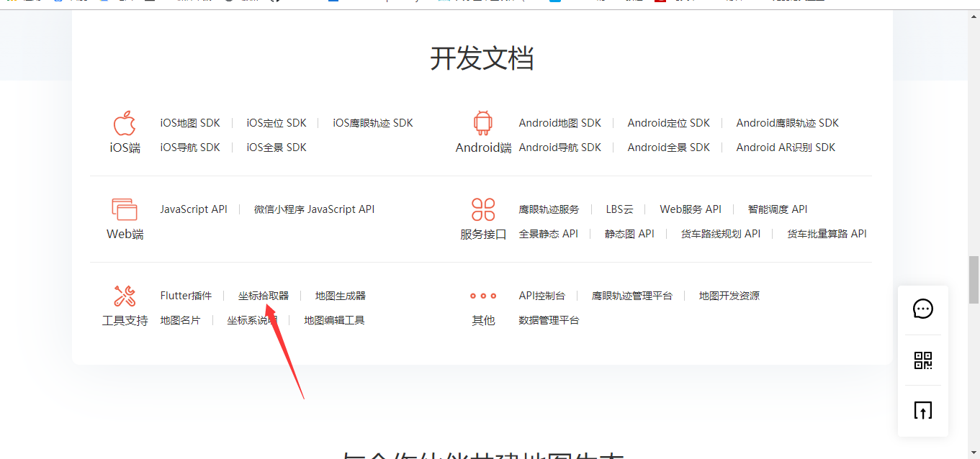The height and width of the screenshot is (459, 980).
Task: Open iOS导航 SDK link
Action: coord(190,147)
